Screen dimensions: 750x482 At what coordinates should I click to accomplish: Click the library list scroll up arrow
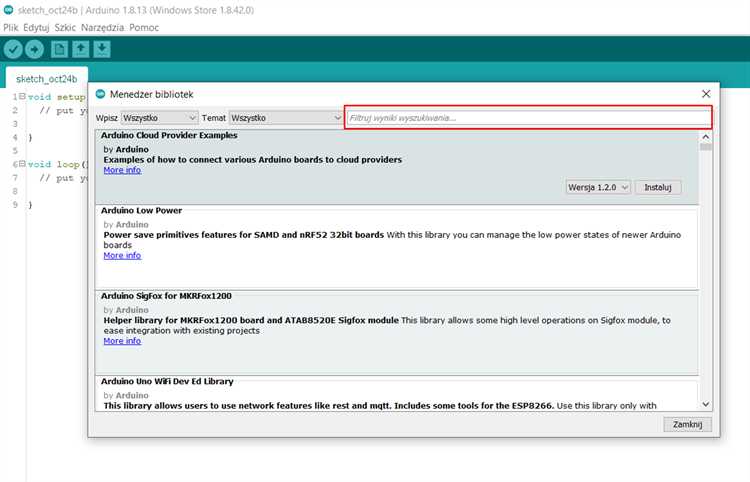pos(706,137)
